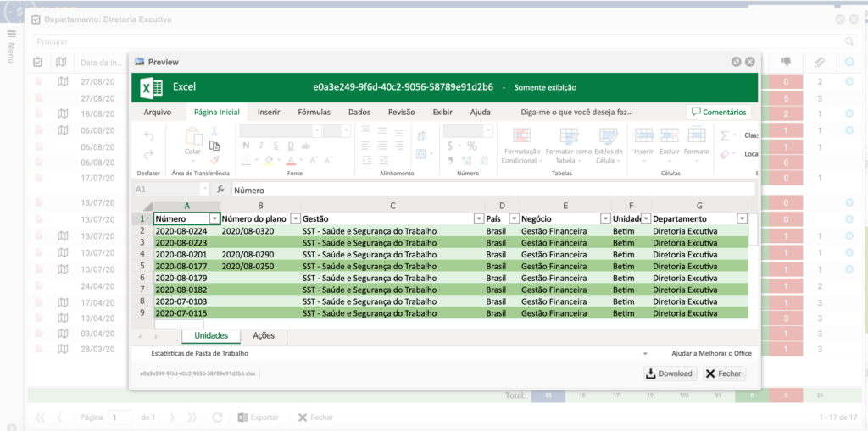Screen dimensions: 868x431
Task: Toggle double underline D formatting
Action: click(291, 146)
